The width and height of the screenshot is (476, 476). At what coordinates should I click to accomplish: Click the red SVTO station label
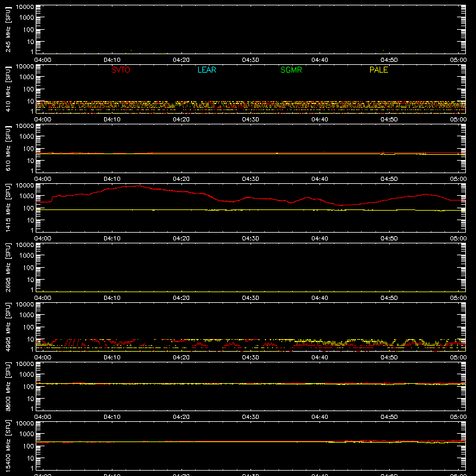[x=121, y=70]
